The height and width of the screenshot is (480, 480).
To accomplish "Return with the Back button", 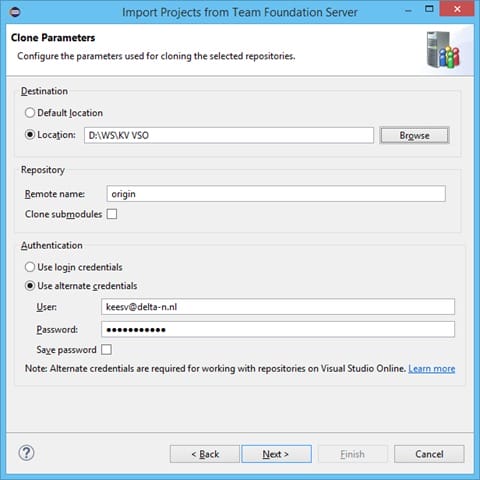I will tap(205, 454).
